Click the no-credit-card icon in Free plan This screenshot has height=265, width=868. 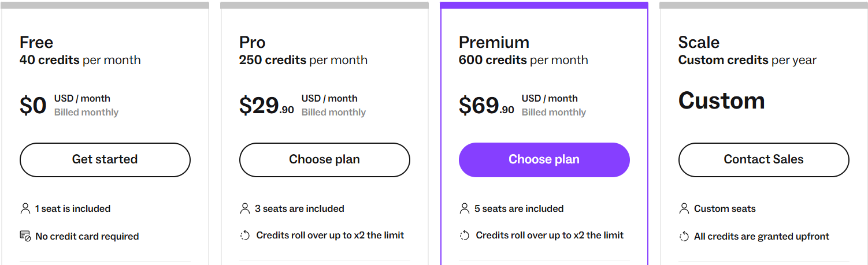[25, 236]
